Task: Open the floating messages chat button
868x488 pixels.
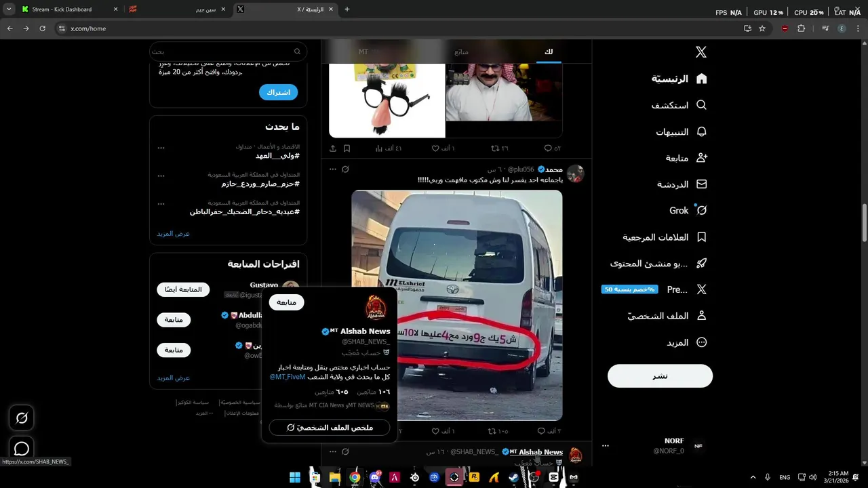Action: 22,449
